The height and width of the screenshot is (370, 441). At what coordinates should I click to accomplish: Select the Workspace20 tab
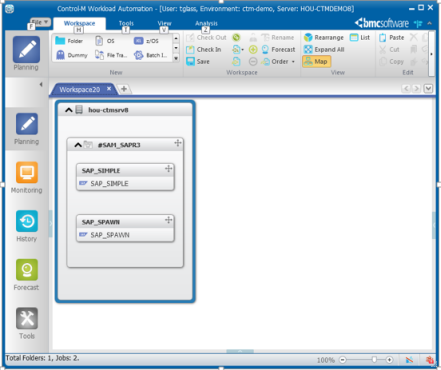pyautogui.click(x=79, y=89)
